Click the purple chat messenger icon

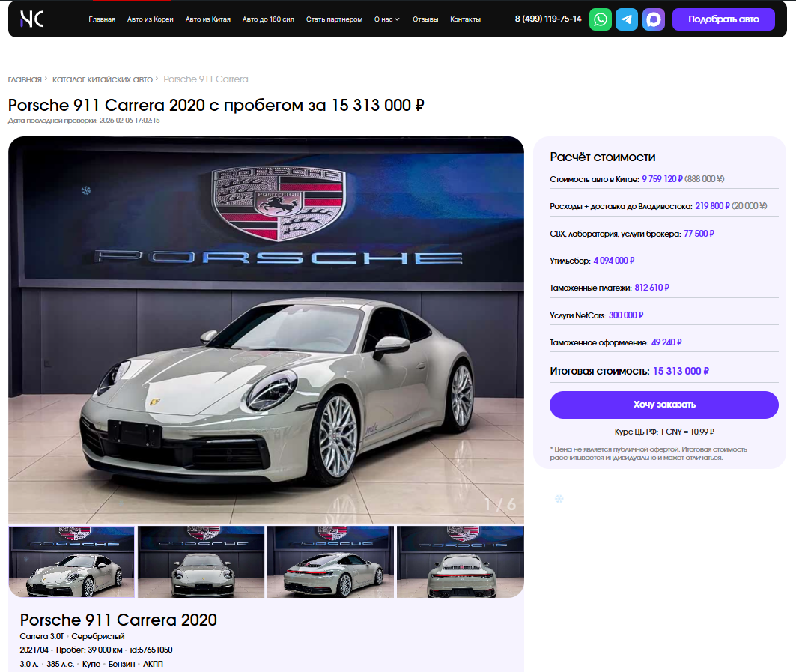654,19
